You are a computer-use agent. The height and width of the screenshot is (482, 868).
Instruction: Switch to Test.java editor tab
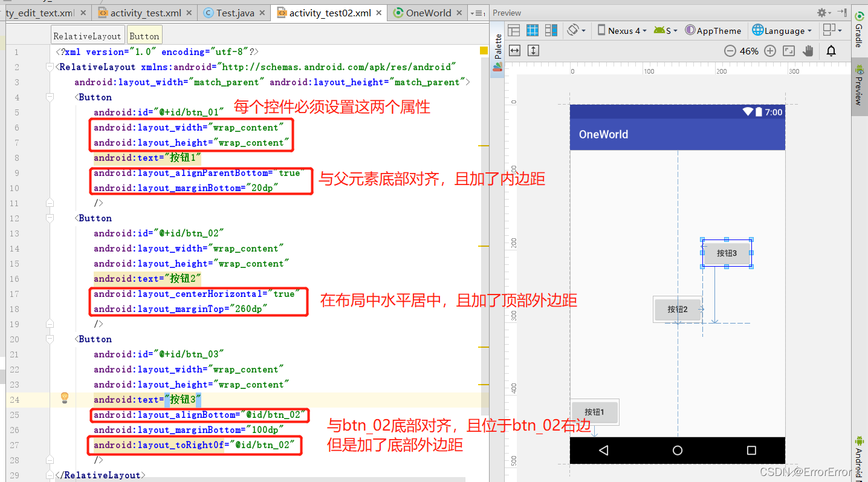[x=235, y=13]
